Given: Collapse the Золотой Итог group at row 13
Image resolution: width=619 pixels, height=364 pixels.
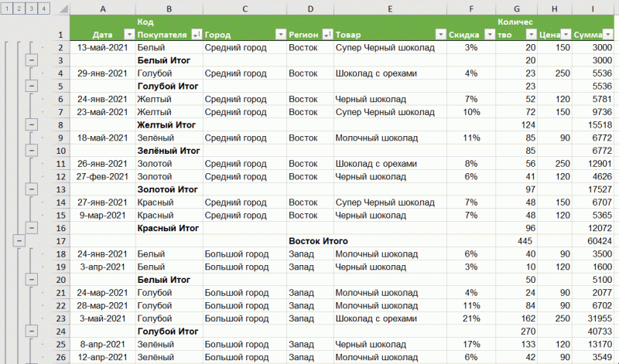Looking at the screenshot, I should pyautogui.click(x=31, y=189).
